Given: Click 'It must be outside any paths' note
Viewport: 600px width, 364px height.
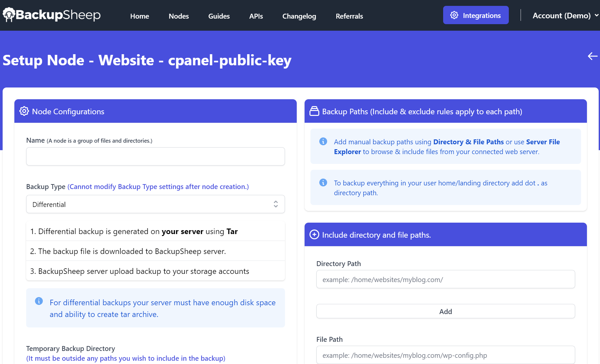Looking at the screenshot, I should tap(126, 358).
